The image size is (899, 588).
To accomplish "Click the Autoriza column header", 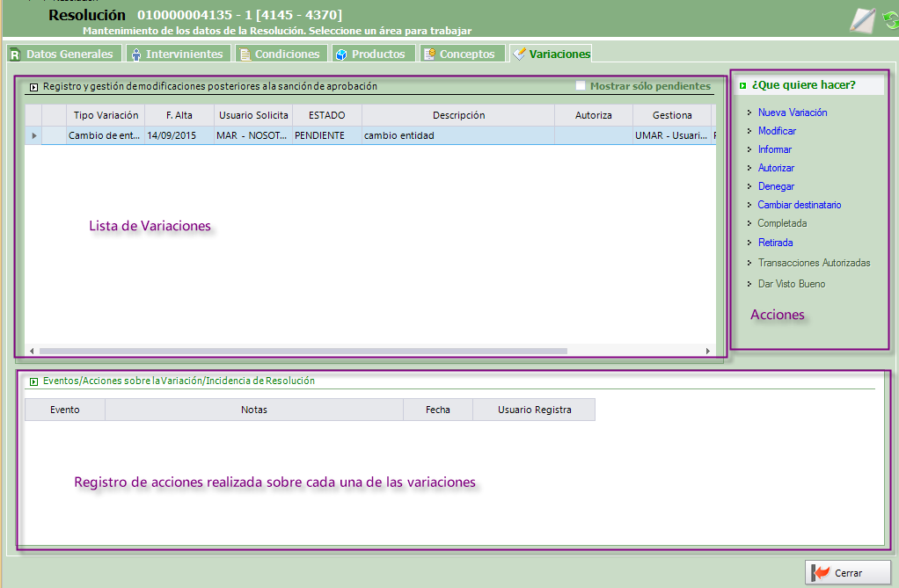I will coord(594,115).
